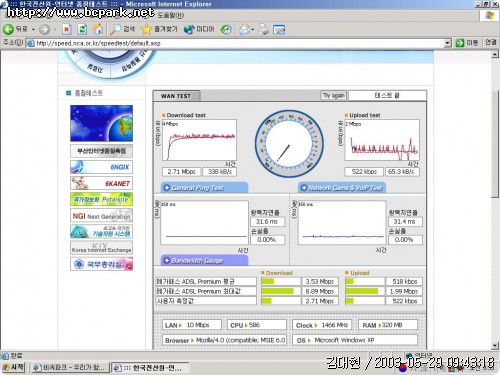Open Search with magnifier icon
The width and height of the screenshot is (500, 375).
tap(123, 29)
